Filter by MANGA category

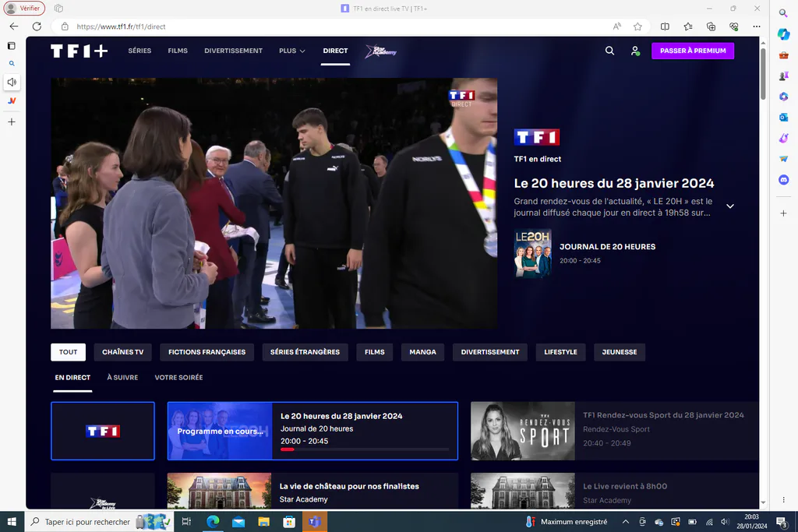click(x=422, y=352)
